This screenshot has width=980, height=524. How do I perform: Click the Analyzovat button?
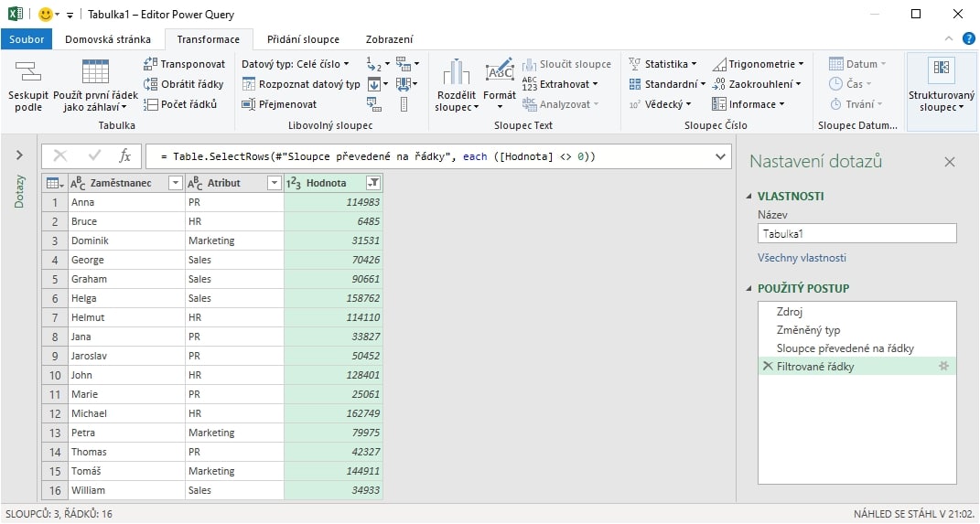click(560, 104)
